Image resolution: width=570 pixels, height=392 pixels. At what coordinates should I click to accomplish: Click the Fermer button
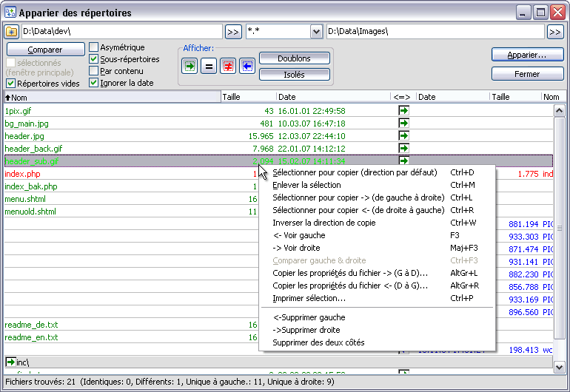[x=527, y=74]
